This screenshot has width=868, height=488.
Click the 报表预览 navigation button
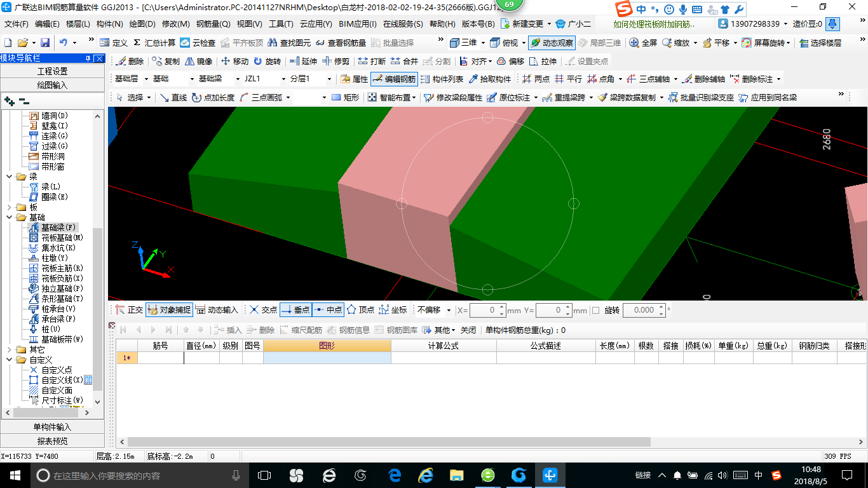[x=52, y=441]
